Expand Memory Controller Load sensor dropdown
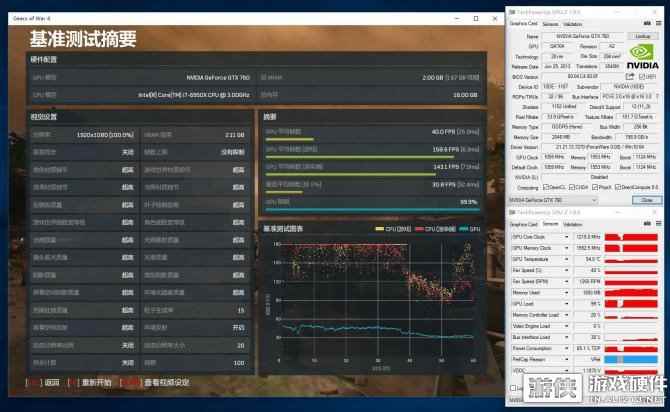Screen dimensions: 670x412 567,315
